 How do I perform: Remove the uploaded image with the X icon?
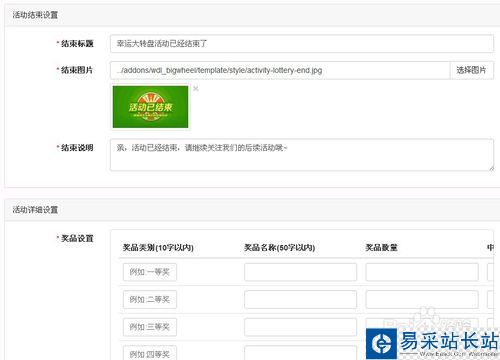tap(196, 88)
